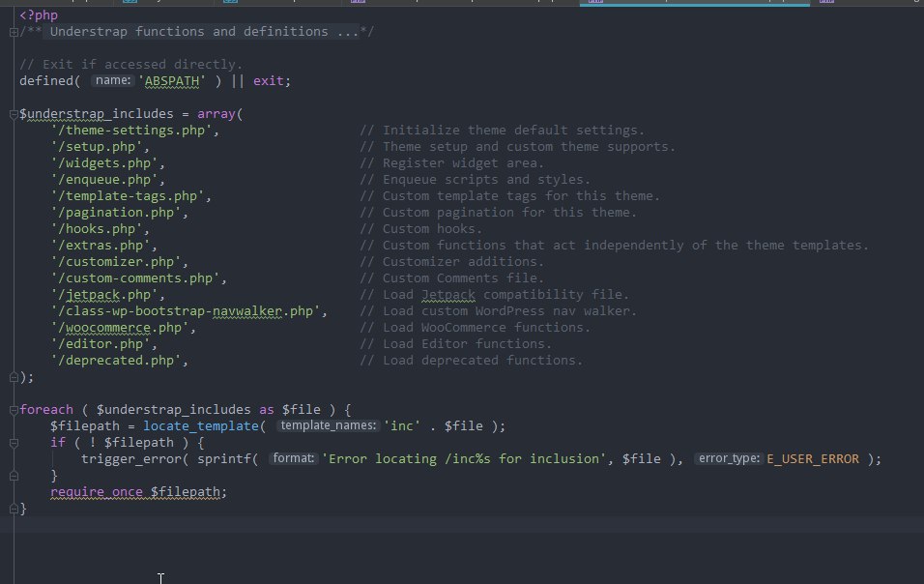Viewport: 924px width, 584px height.
Task: Click the 'Custom functions that act independently' comment
Action: coord(533,246)
